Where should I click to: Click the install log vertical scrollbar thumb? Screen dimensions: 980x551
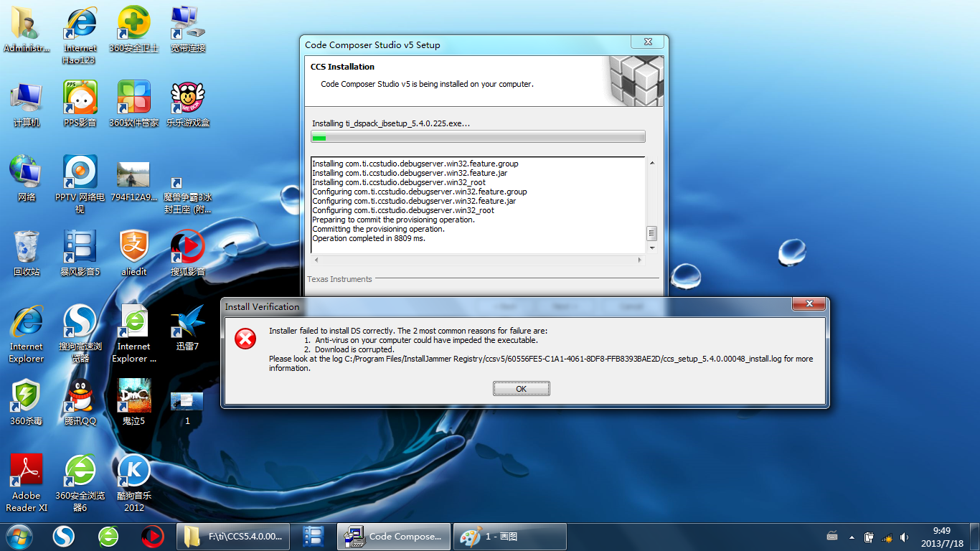[x=652, y=233]
